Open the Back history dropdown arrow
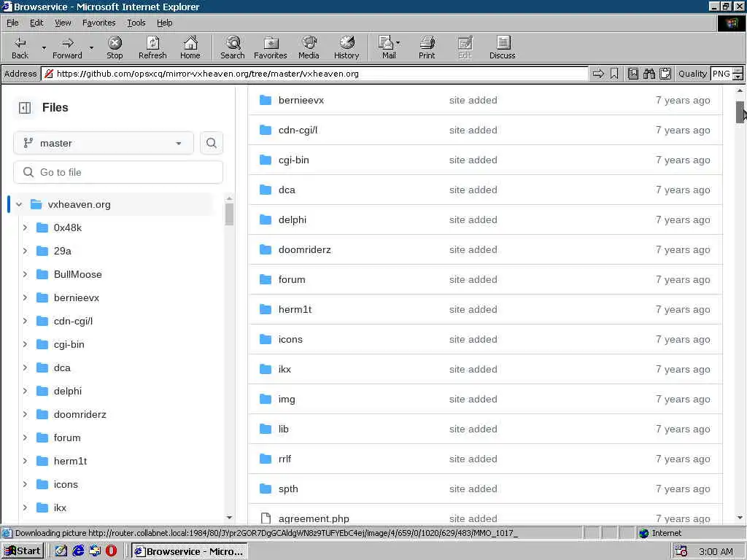This screenshot has height=560, width=747. [x=44, y=47]
